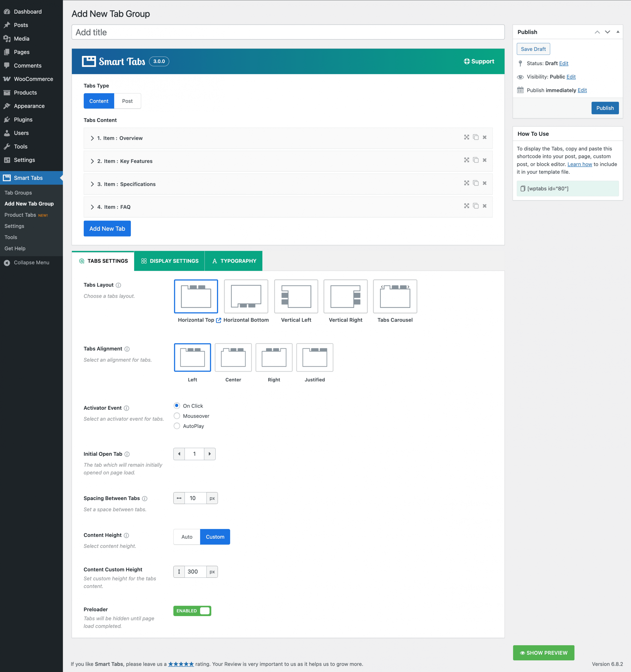The height and width of the screenshot is (672, 631).
Task: Open Get Help submenu item
Action: point(15,248)
